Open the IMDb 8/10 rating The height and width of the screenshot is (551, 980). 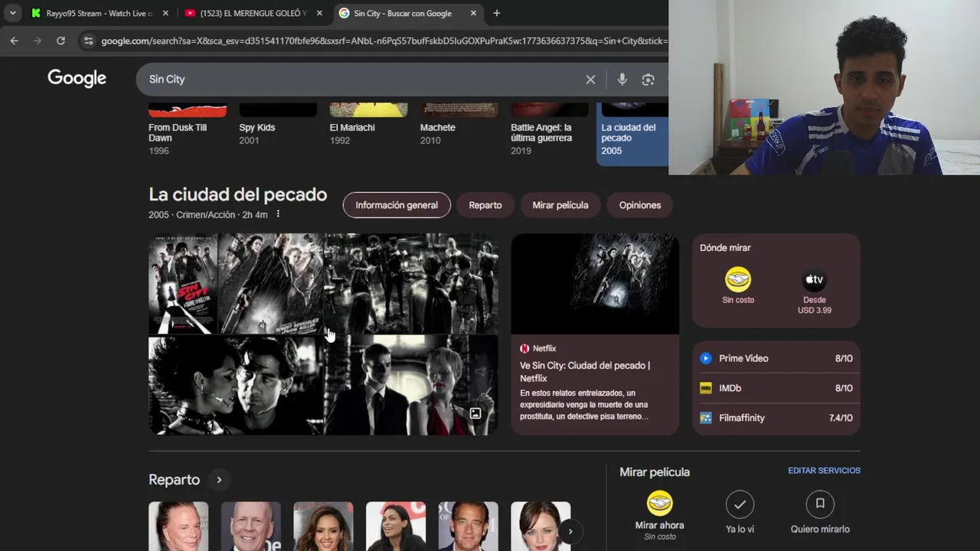click(776, 388)
